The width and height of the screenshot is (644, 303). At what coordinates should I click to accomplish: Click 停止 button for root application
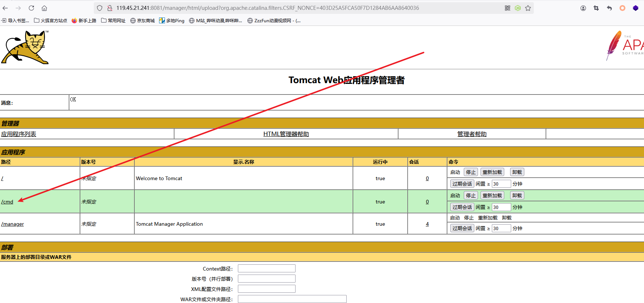[471, 172]
